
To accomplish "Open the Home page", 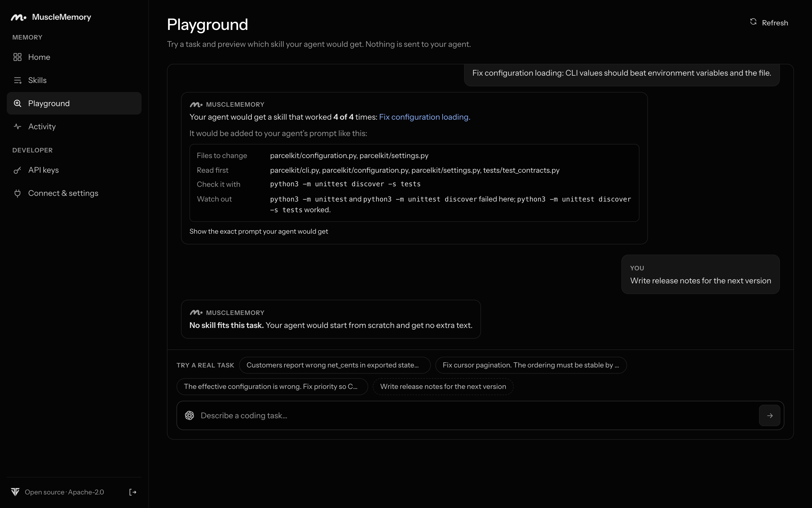I will (74, 57).
